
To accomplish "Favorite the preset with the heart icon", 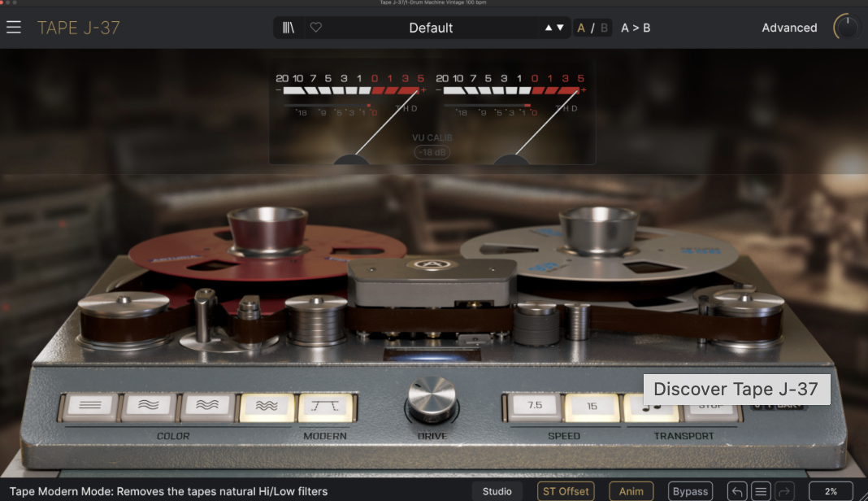I will pyautogui.click(x=316, y=28).
